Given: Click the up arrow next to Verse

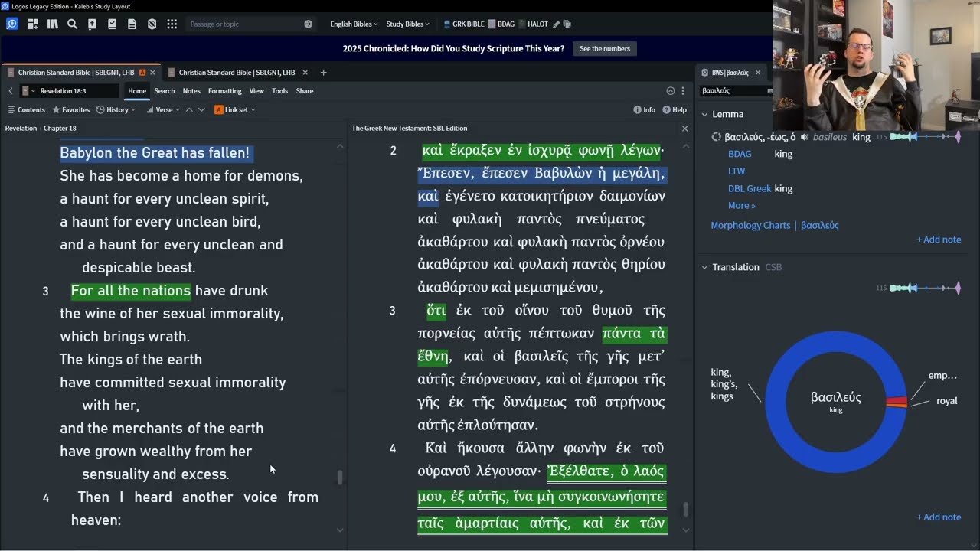Looking at the screenshot, I should pyautogui.click(x=189, y=109).
